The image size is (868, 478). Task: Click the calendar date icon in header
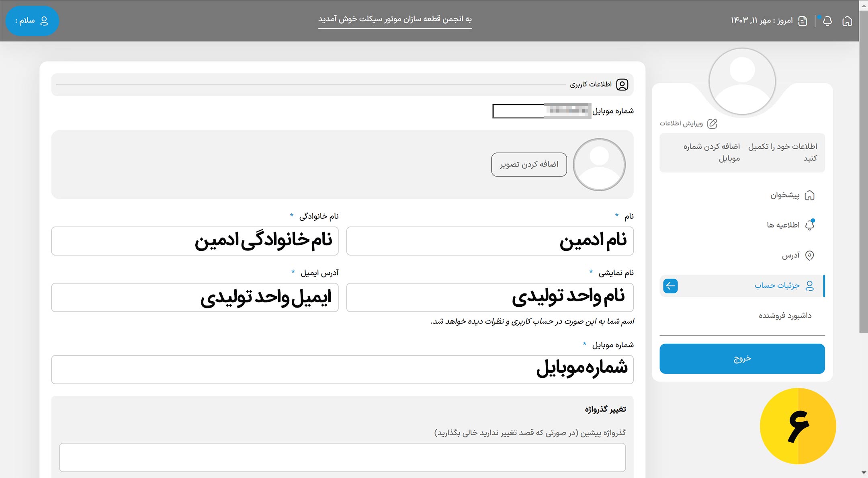[x=802, y=21]
